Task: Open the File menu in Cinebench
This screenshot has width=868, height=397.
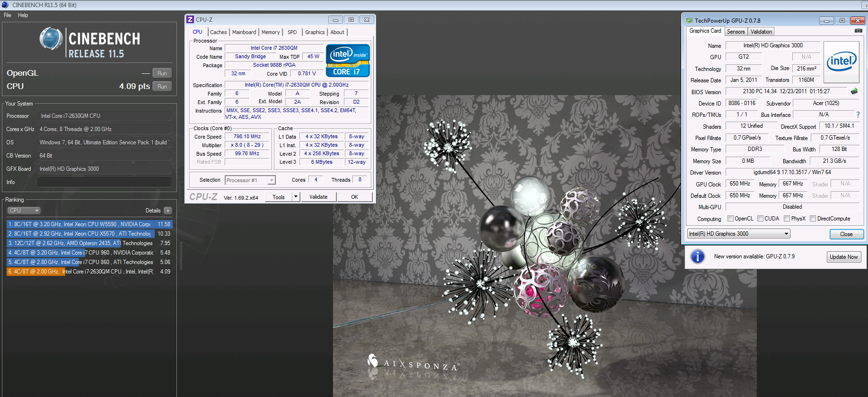Action: click(x=8, y=15)
